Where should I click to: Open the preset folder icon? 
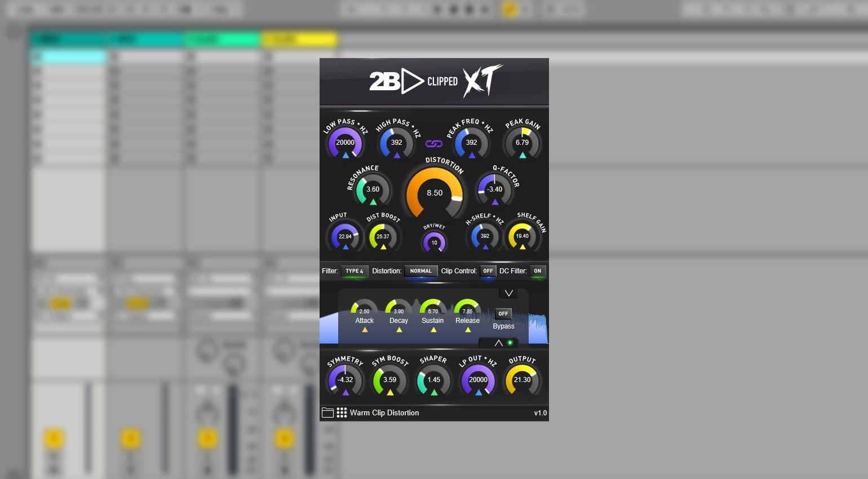327,413
